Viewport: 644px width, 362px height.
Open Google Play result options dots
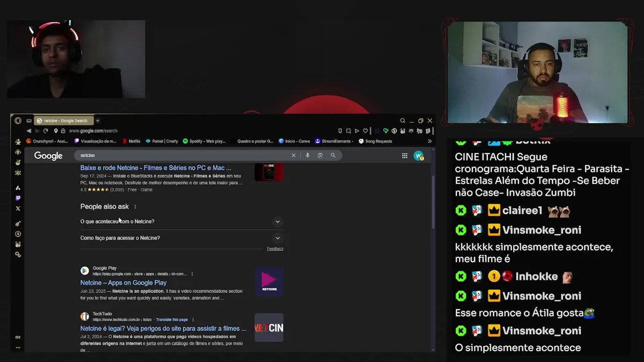click(192, 274)
